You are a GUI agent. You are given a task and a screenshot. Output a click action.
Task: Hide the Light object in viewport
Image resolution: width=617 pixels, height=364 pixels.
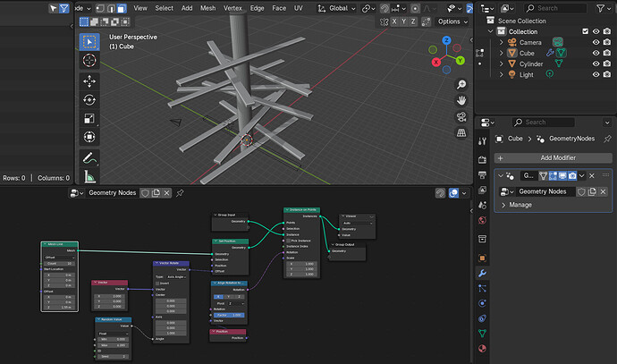(596, 74)
